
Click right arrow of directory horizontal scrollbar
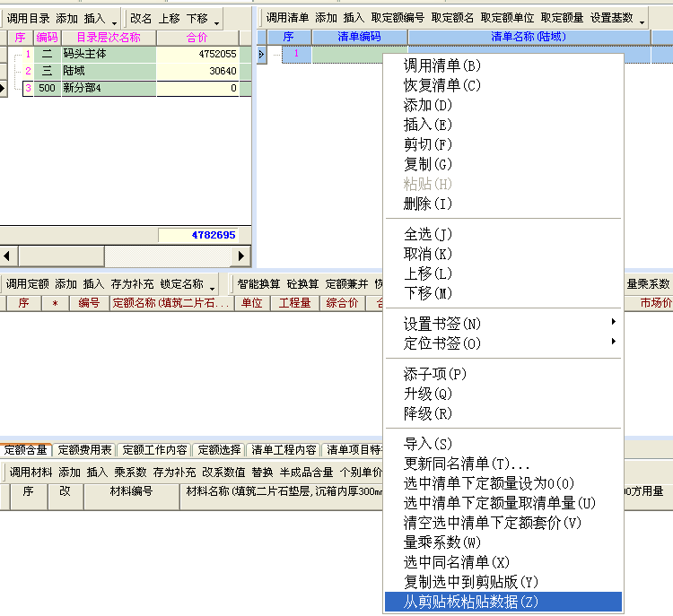pos(240,256)
